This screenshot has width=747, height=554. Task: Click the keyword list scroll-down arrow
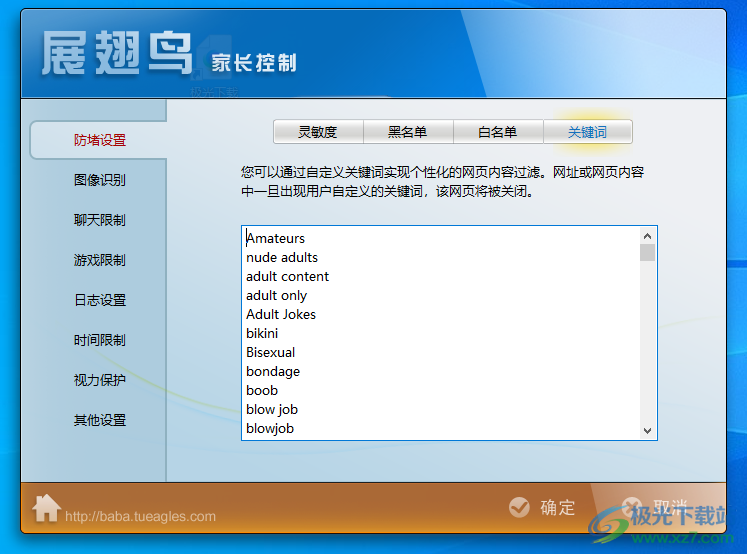coord(648,430)
